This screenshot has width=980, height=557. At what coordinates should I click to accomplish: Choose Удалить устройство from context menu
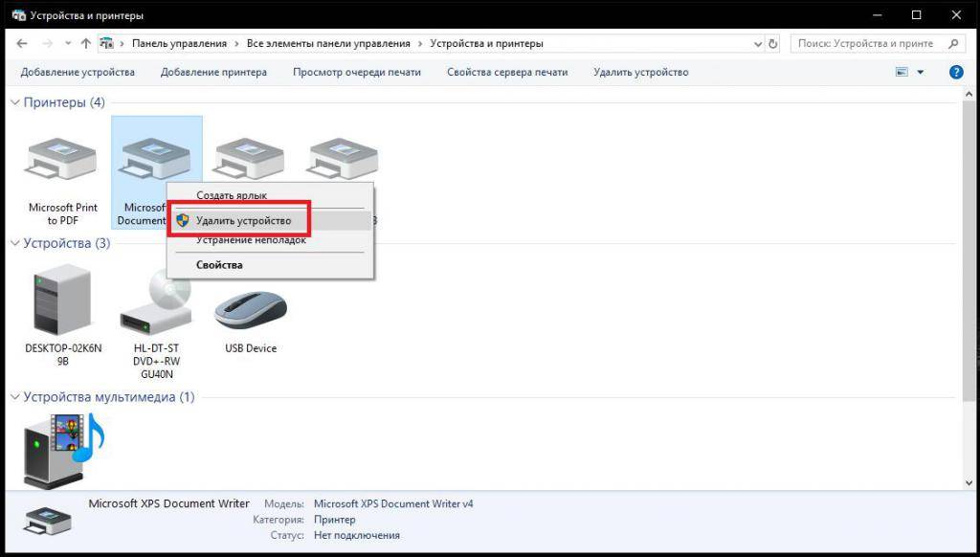click(270, 220)
